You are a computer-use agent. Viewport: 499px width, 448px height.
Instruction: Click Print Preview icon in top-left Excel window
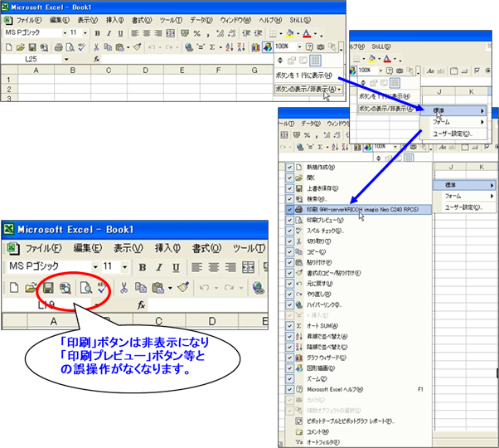70,47
